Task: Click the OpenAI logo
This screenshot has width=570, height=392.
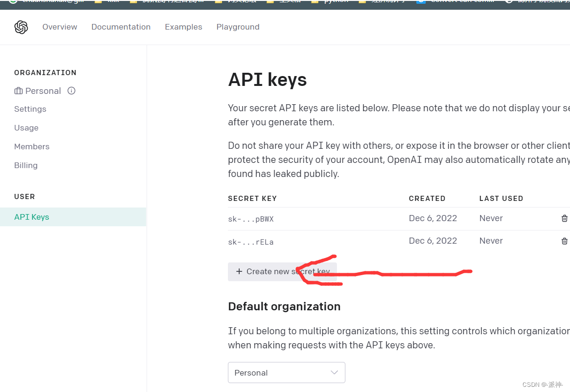Action: click(x=21, y=27)
